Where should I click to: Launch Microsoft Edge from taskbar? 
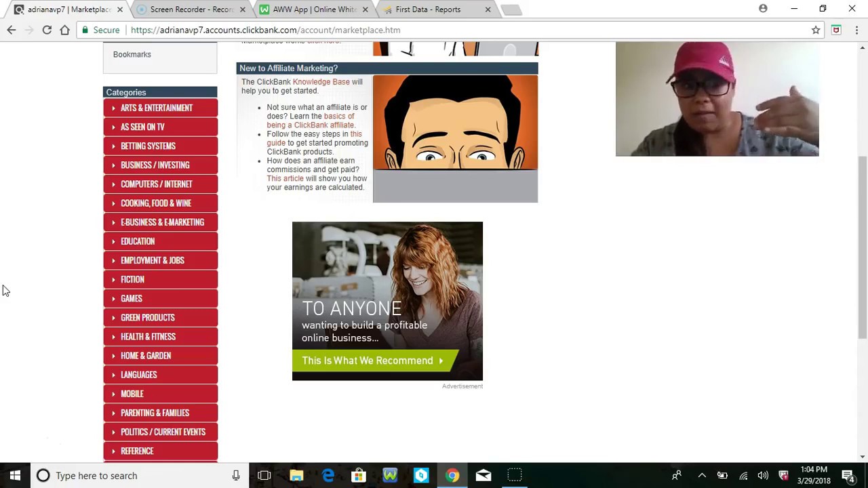coord(328,476)
